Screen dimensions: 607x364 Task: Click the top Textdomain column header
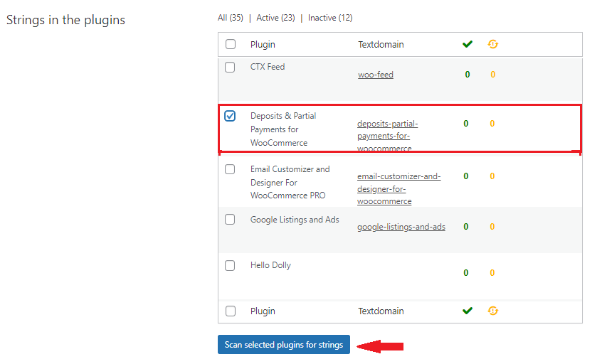point(381,45)
